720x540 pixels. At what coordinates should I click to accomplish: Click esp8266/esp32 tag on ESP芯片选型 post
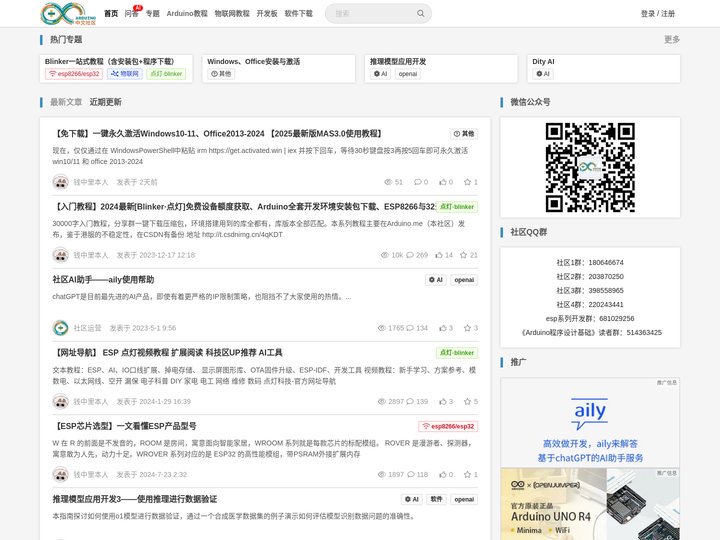pyautogui.click(x=448, y=427)
